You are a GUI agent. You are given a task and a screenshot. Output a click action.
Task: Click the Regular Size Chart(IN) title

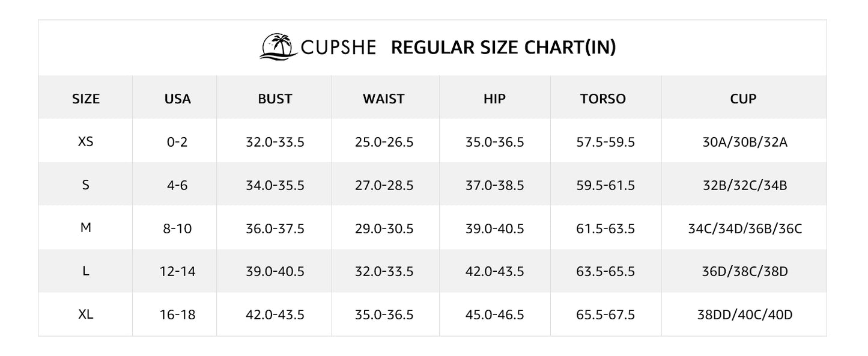pos(503,48)
